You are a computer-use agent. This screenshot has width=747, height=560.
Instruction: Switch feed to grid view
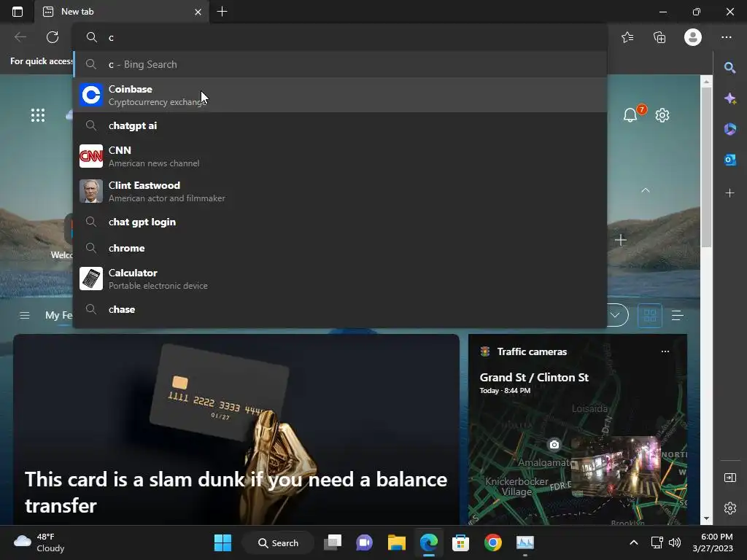[x=650, y=315]
